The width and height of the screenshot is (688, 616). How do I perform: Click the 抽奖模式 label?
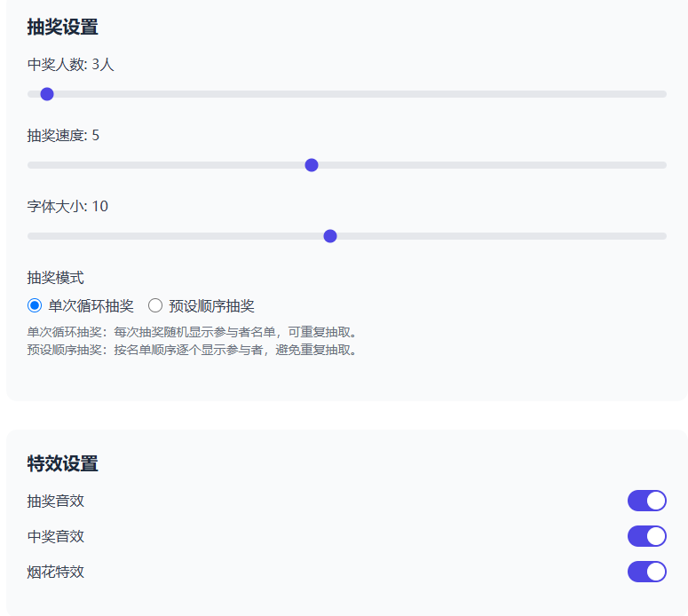coord(55,278)
